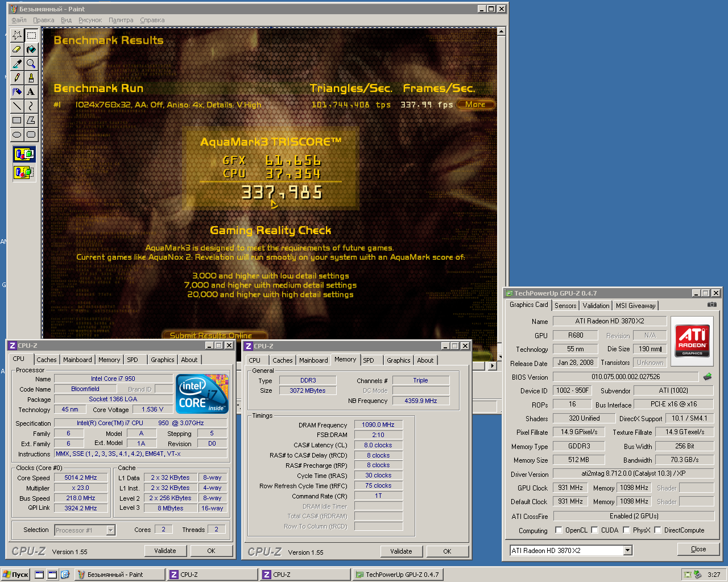Select the Curve tool in Paint
This screenshot has height=582, width=728.
(x=31, y=106)
